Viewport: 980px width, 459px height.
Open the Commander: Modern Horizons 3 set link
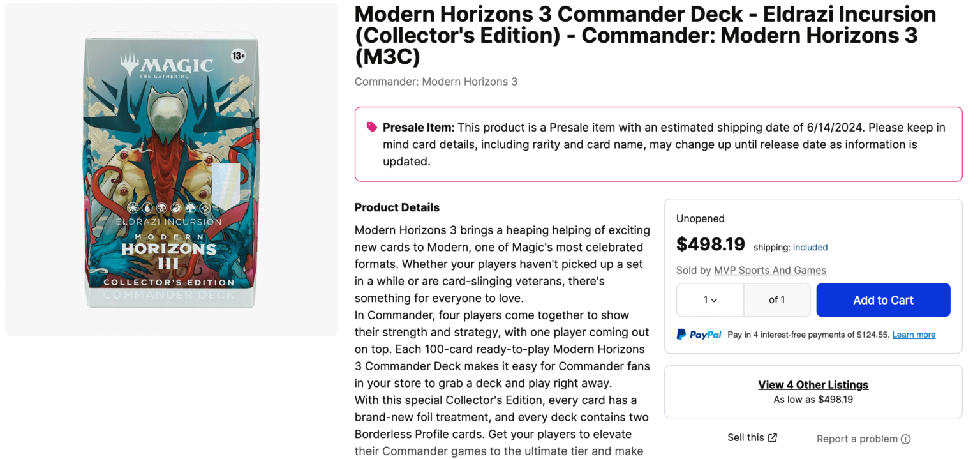pyautogui.click(x=436, y=82)
